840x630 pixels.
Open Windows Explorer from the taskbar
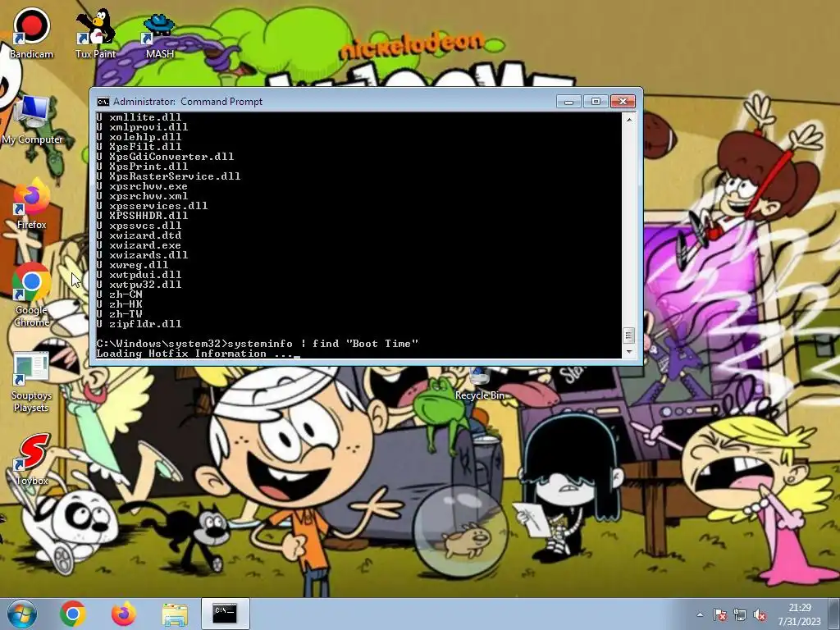tap(175, 614)
